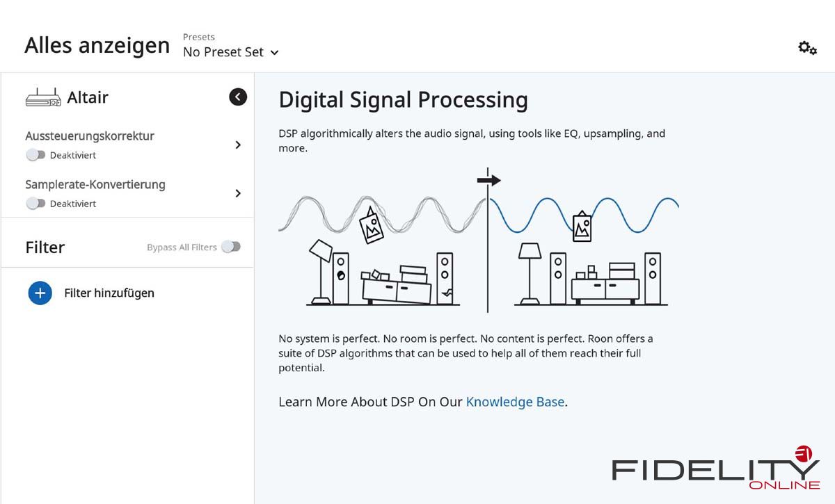Click the Altair device name
Image resolution: width=835 pixels, height=504 pixels.
click(x=88, y=98)
